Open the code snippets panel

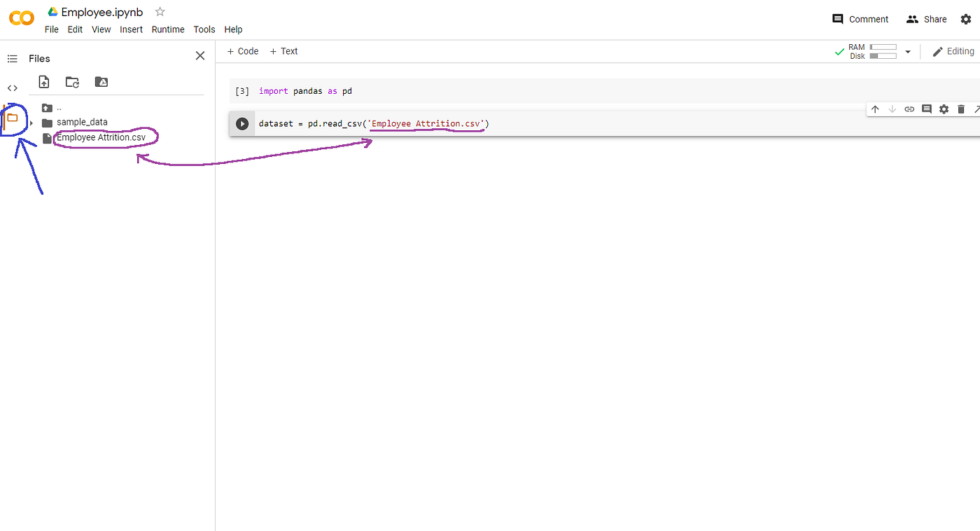[x=12, y=88]
